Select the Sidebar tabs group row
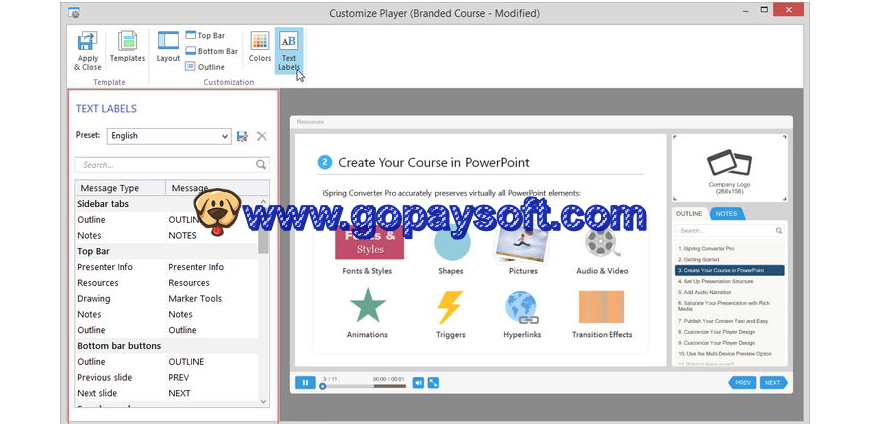Image resolution: width=889 pixels, height=424 pixels. click(167, 203)
